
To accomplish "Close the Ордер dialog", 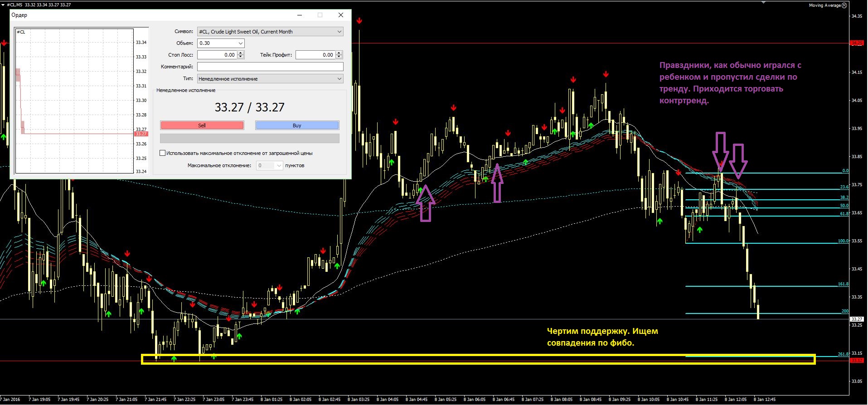I will click(x=341, y=15).
